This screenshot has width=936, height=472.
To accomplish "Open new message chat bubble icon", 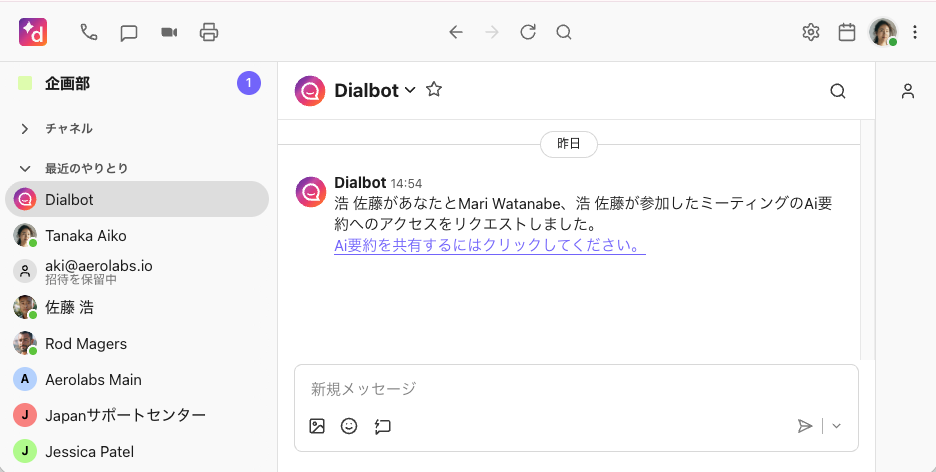I will point(129,32).
